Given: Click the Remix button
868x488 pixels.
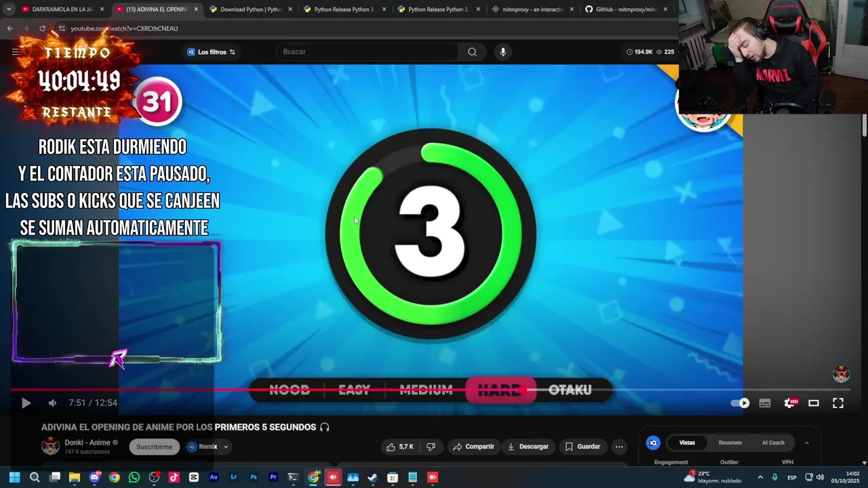Looking at the screenshot, I should coord(202,447).
